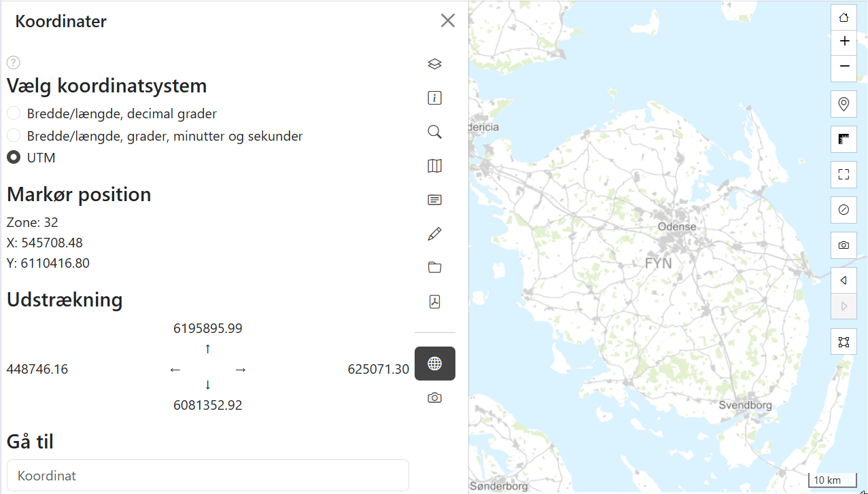Open the search tool in the sidebar
The width and height of the screenshot is (868, 494).
435,132
